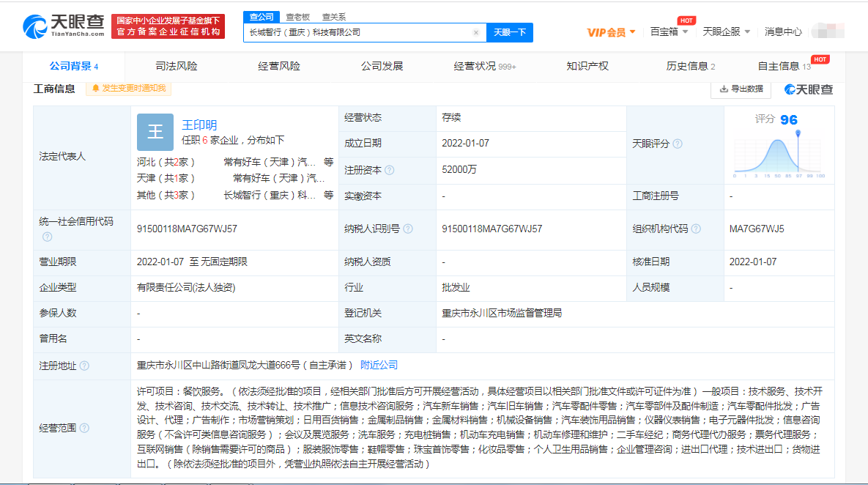Open the 经营状况 tab
868x485 pixels.
click(x=484, y=67)
